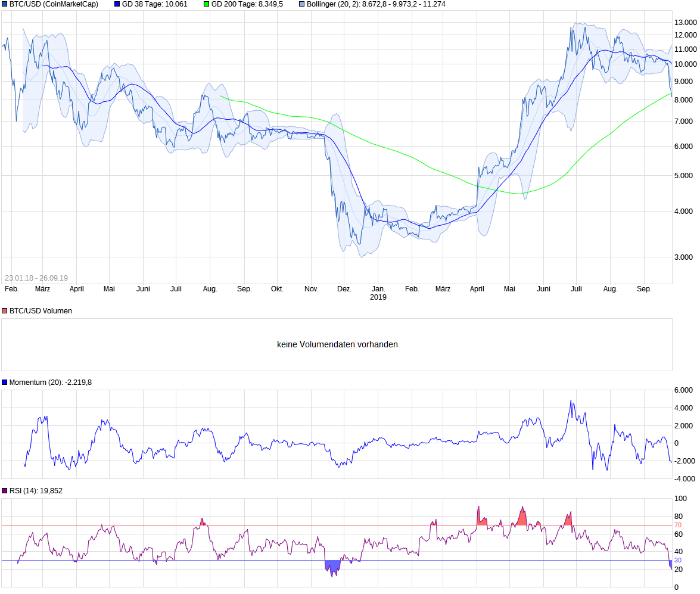Viewport: 700px width, 594px height.
Task: Select the 'BTC/USD (CoinMarketCap)' legend text
Action: point(54,4)
